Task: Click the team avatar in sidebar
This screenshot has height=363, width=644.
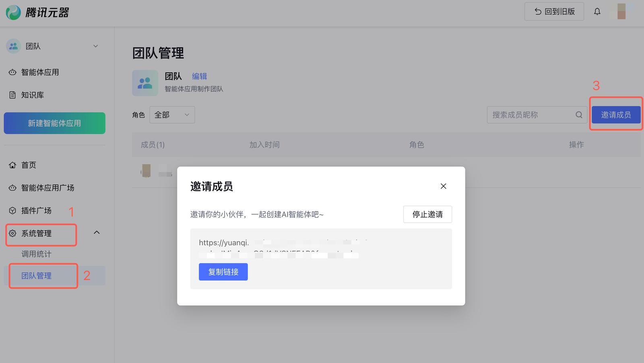Action: pyautogui.click(x=14, y=46)
